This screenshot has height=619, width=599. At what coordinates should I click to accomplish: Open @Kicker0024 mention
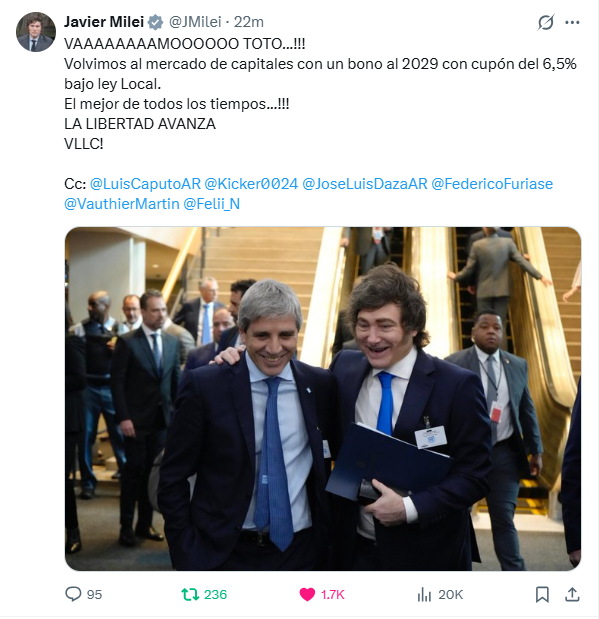(251, 184)
